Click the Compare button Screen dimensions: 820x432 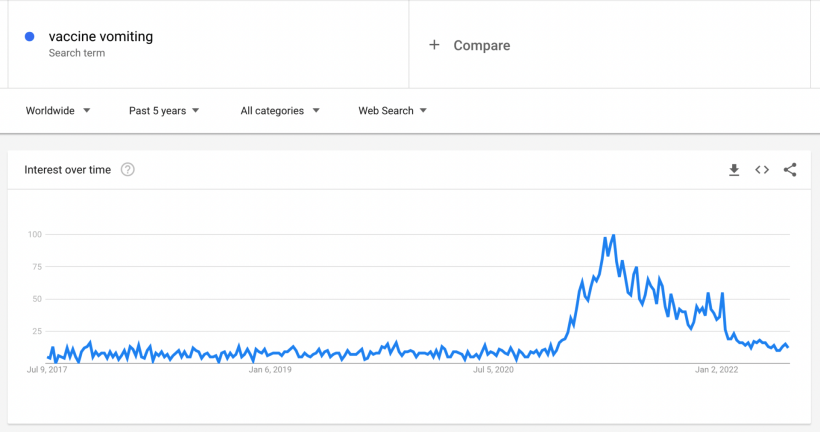point(481,45)
